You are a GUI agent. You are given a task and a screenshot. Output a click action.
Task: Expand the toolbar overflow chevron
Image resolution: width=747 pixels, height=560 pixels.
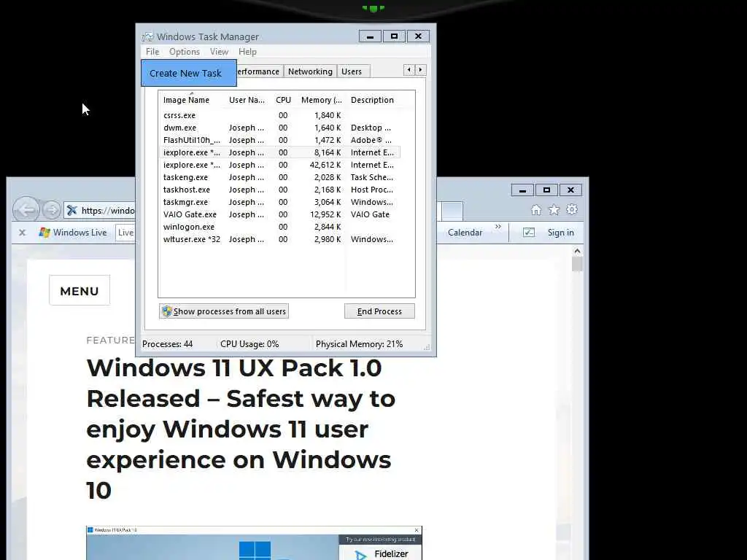[x=498, y=227]
